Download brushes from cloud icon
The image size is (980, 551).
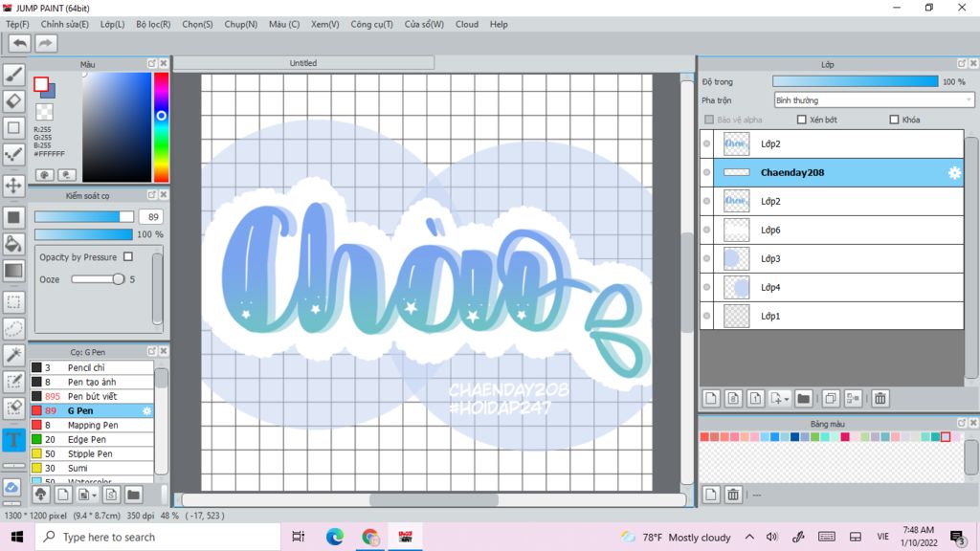tap(40, 495)
